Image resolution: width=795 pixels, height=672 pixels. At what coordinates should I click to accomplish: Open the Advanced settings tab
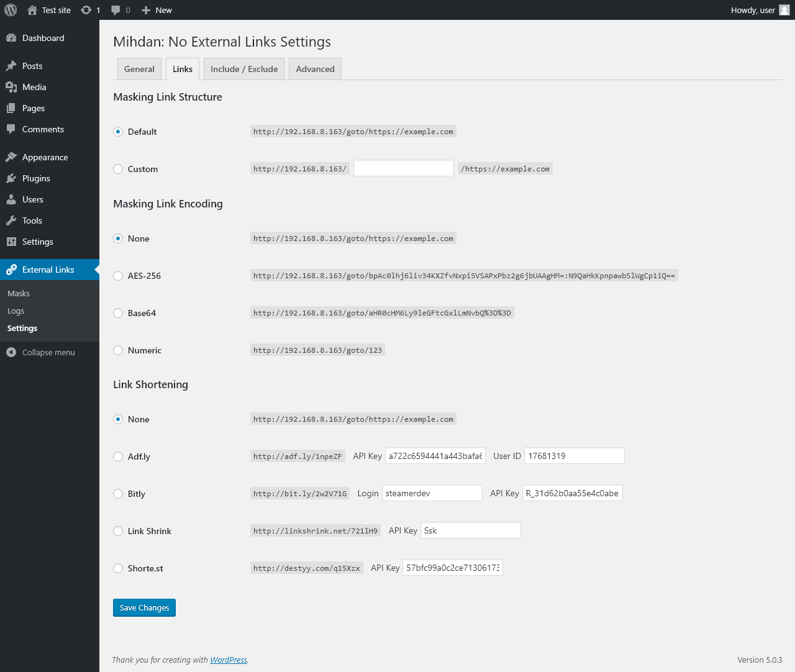point(315,69)
